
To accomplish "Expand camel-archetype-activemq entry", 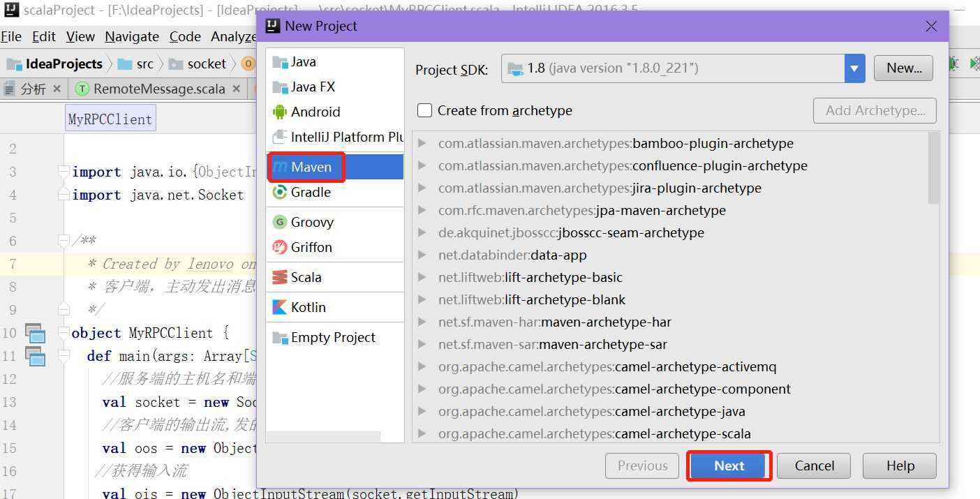I will (422, 366).
